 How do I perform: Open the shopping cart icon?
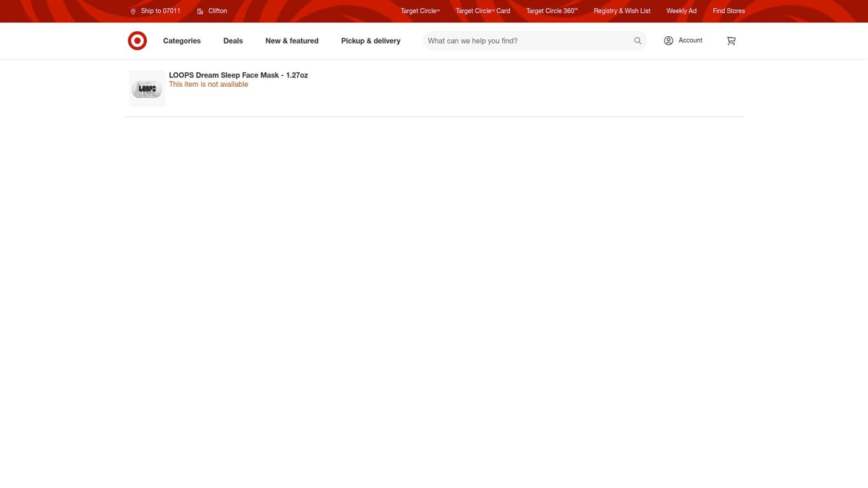pos(731,41)
